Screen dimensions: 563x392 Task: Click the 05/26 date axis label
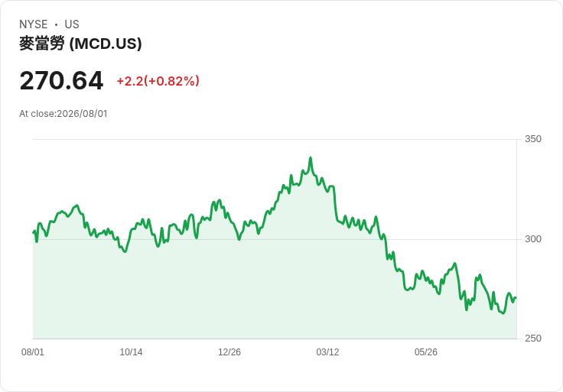(426, 352)
